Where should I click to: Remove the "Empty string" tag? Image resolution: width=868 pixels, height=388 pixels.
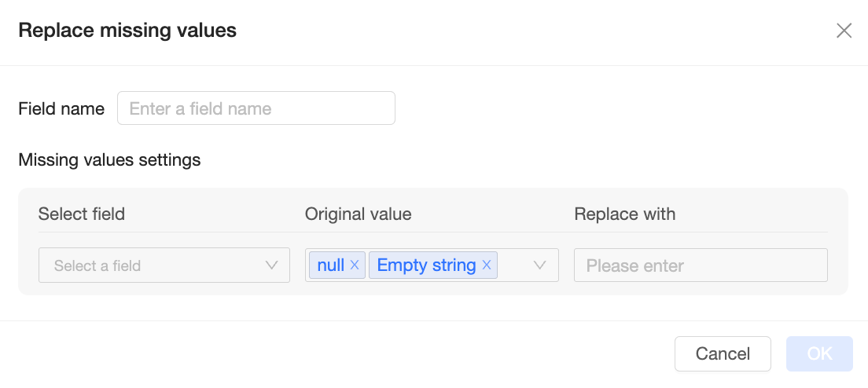coord(487,265)
